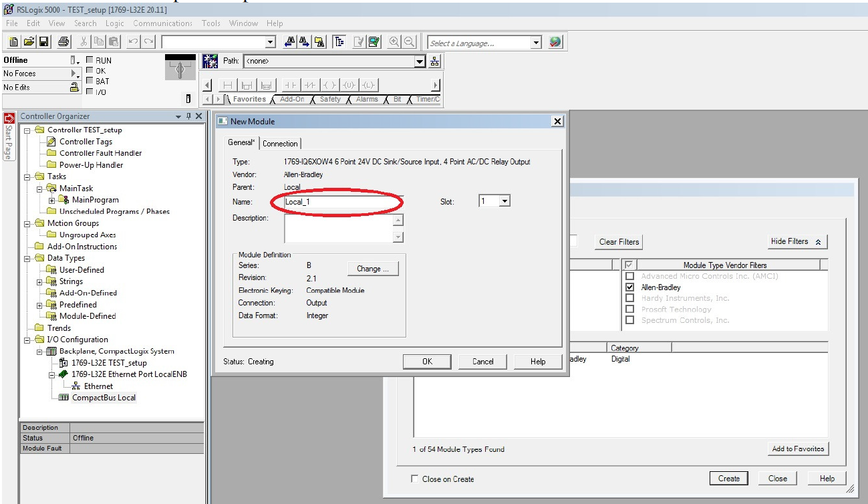This screenshot has width=868, height=504.
Task: Toggle the Allen-Bradley vendor filter checkbox
Action: (629, 287)
